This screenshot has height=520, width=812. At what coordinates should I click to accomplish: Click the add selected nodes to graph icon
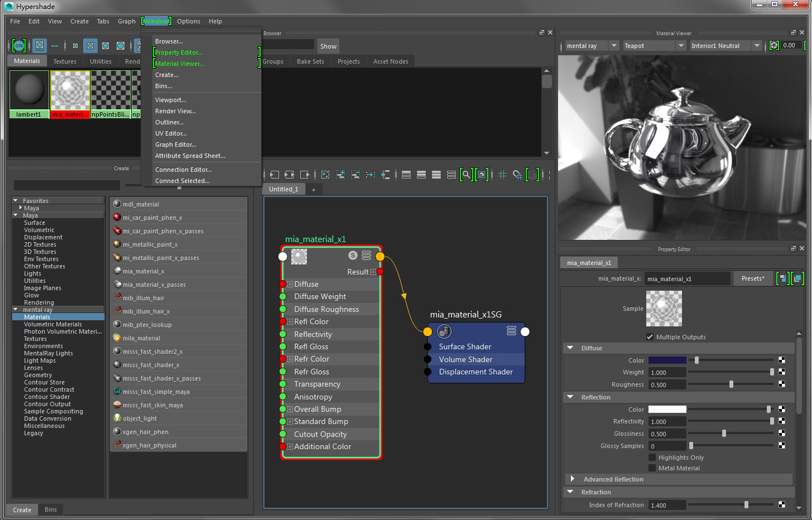(x=340, y=175)
